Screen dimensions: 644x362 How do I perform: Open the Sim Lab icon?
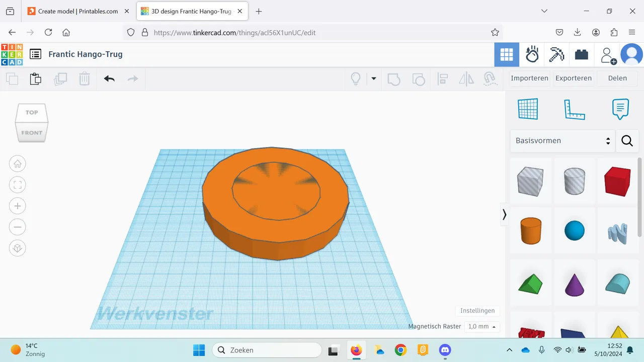tap(532, 54)
